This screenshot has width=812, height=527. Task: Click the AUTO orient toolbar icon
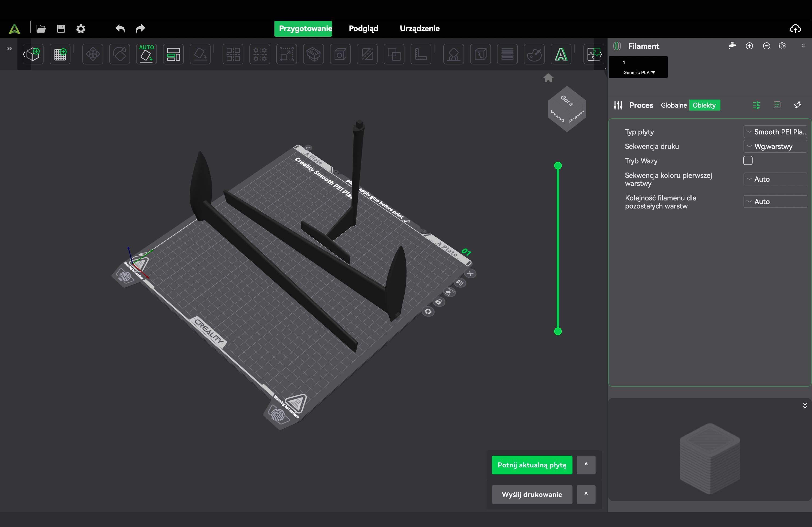pyautogui.click(x=146, y=54)
